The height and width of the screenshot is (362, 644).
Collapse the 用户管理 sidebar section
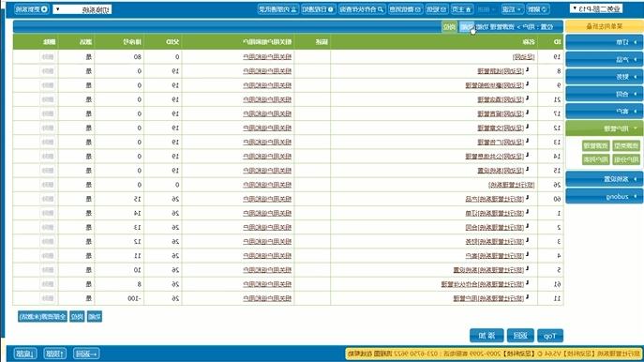click(x=605, y=128)
